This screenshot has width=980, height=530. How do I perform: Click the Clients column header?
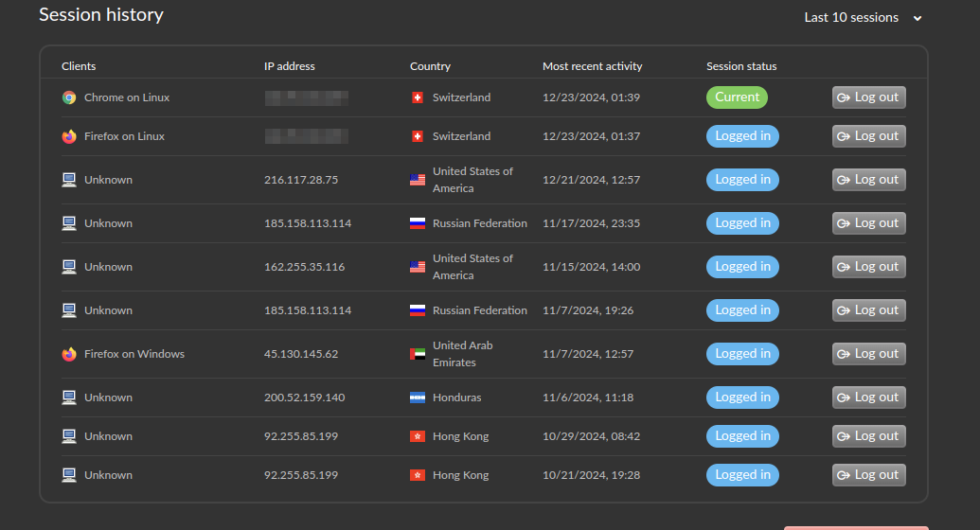(79, 66)
